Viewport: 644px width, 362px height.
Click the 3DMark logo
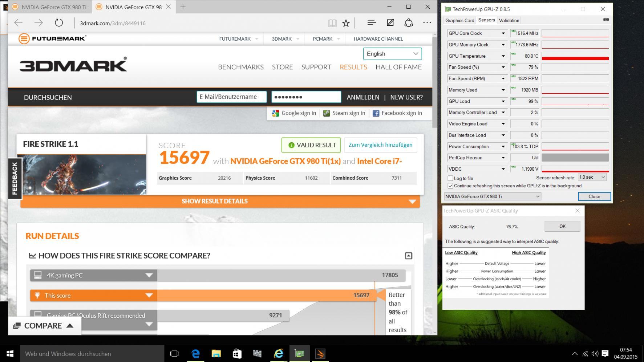(x=73, y=65)
